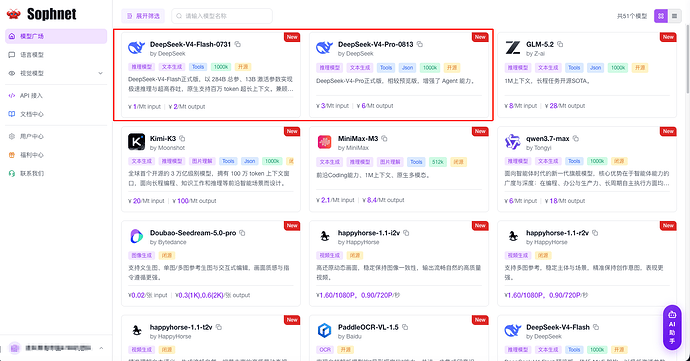Copy the happyhorse-1.1-t2v model name
The image size is (690, 361).
click(x=219, y=327)
